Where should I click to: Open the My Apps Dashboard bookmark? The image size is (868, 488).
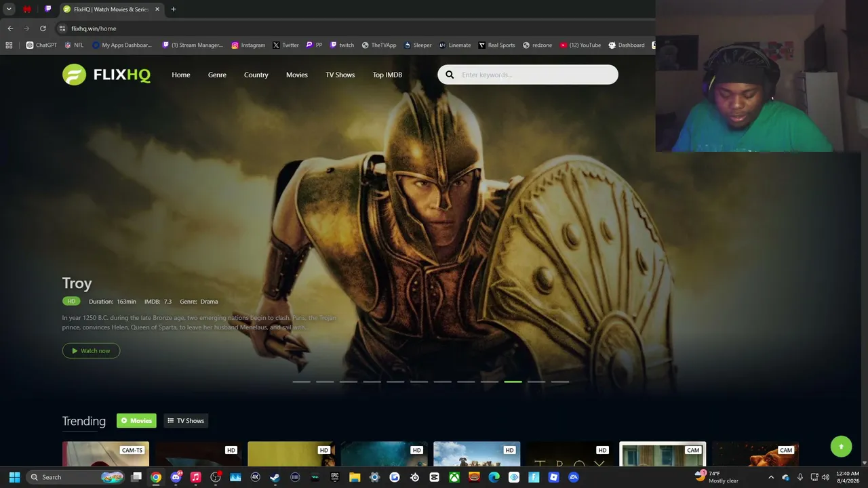click(x=122, y=45)
